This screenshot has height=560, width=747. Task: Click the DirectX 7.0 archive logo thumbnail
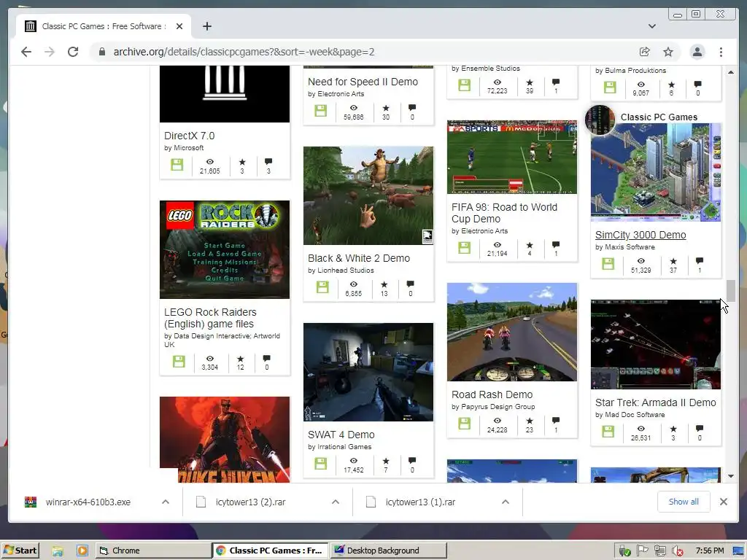(x=225, y=94)
